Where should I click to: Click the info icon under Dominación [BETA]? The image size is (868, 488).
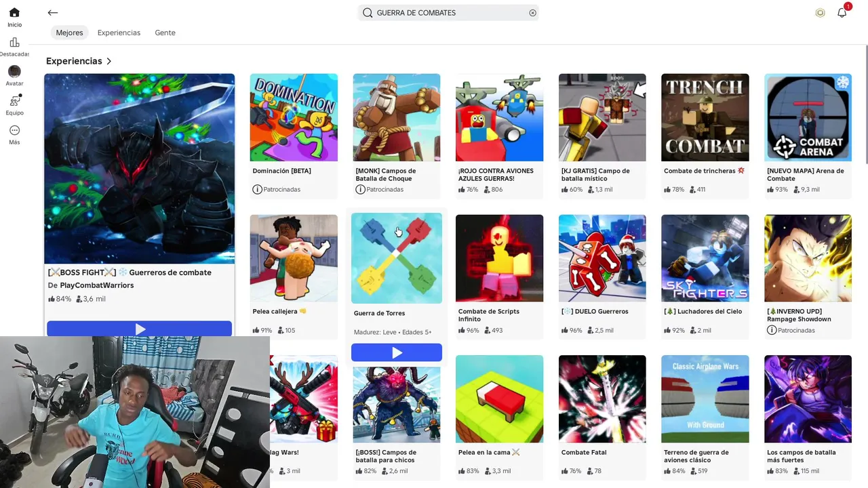point(257,189)
